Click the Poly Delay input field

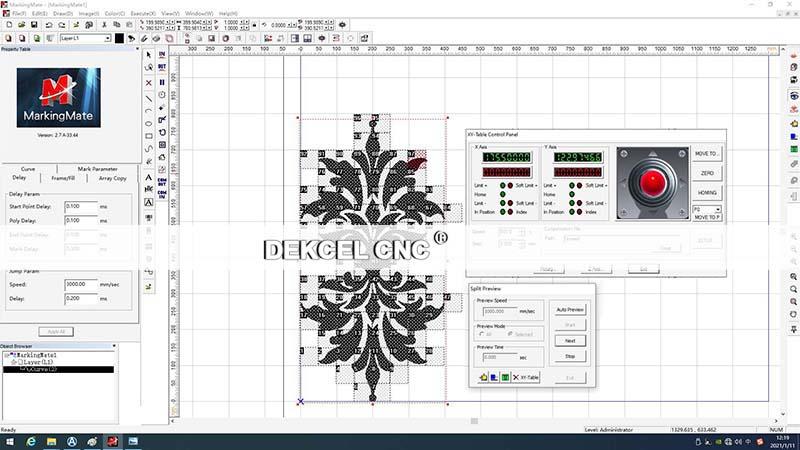(x=81, y=221)
